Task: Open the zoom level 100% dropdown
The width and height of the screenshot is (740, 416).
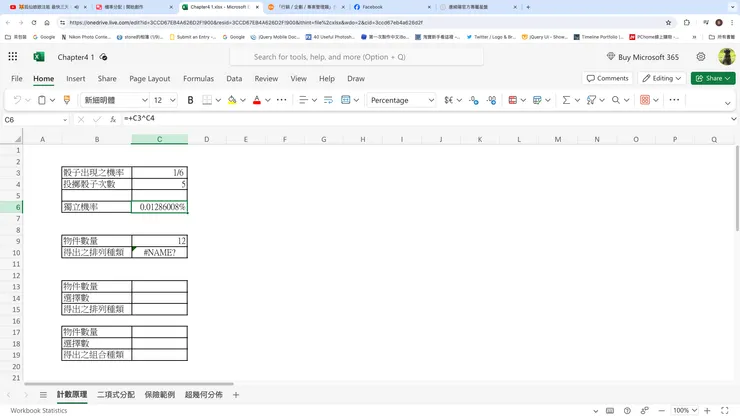Action: pyautogui.click(x=685, y=410)
